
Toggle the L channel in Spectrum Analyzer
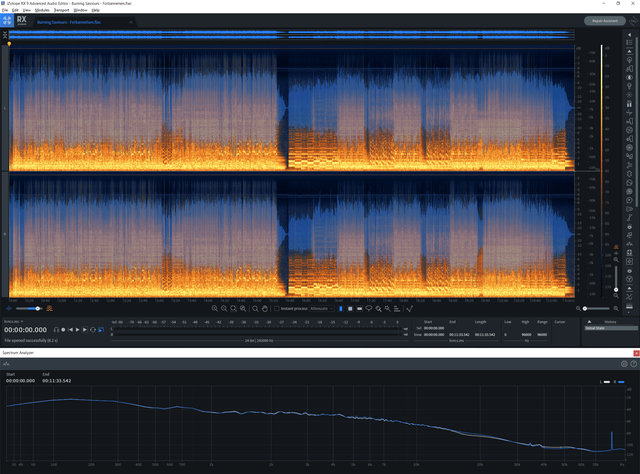click(x=605, y=382)
